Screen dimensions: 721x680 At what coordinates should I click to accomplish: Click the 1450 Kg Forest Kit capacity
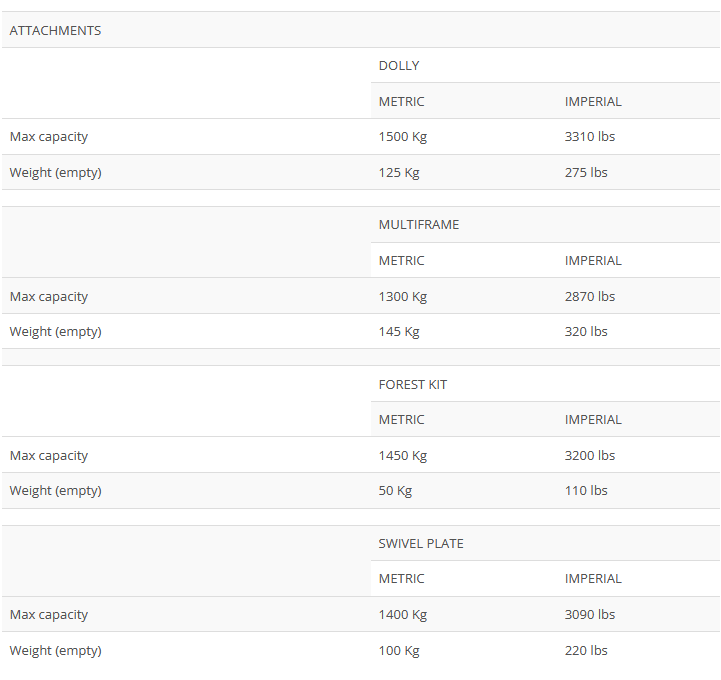tap(403, 455)
